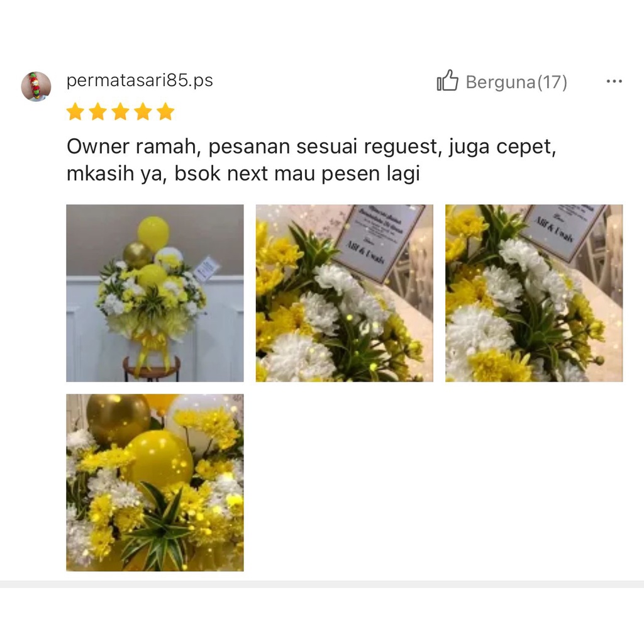
Task: Open second review photo with white flowers
Action: (344, 293)
